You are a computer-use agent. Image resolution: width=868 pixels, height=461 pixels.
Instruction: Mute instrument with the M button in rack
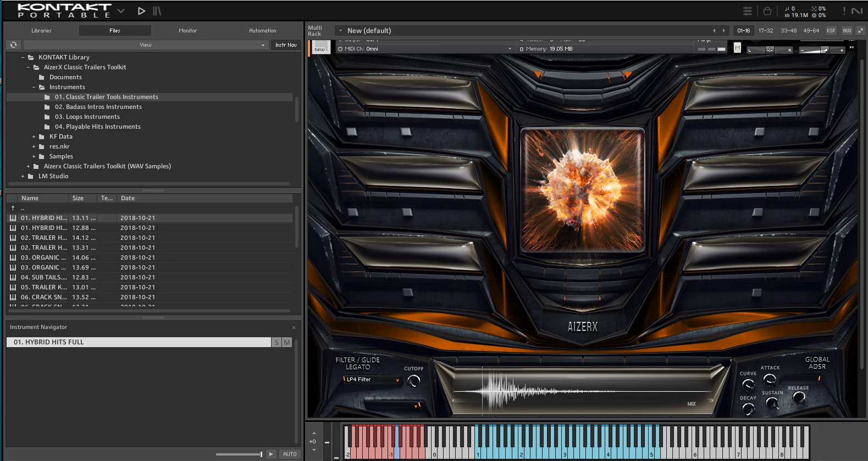click(737, 48)
